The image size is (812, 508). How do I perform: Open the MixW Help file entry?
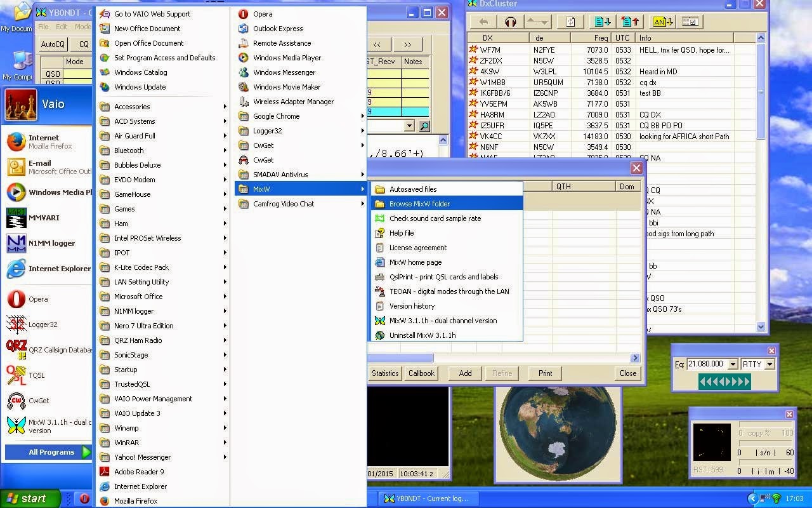click(x=447, y=233)
